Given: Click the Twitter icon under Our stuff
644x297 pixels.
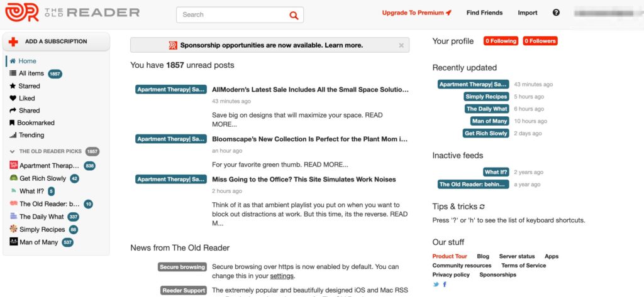Looking at the screenshot, I should pos(436,284).
